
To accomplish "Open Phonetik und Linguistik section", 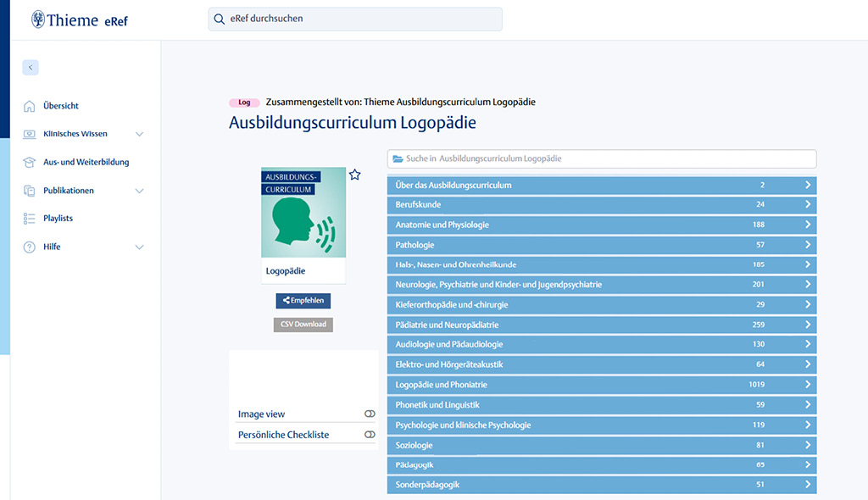I will 602,404.
